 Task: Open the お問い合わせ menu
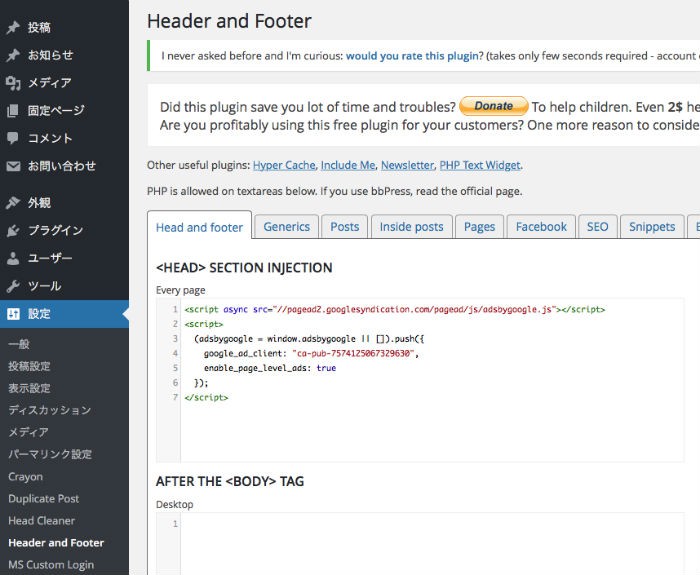(x=64, y=166)
